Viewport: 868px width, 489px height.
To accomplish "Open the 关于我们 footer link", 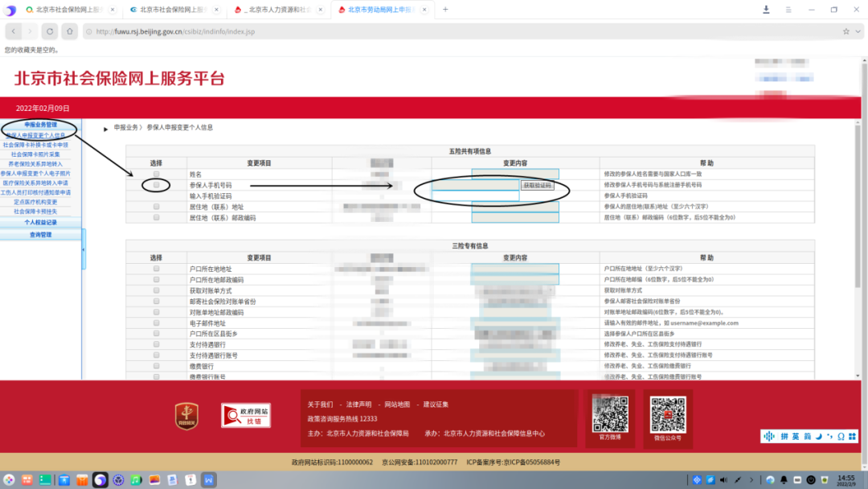I will [320, 405].
